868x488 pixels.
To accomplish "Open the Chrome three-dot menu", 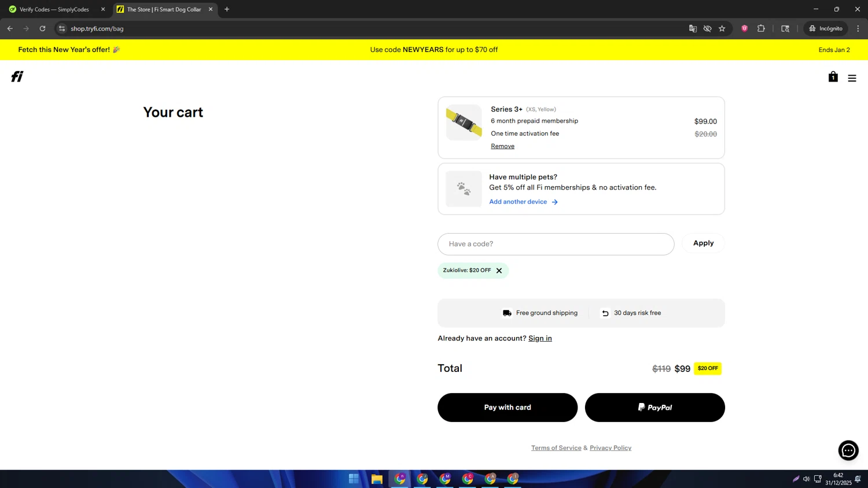I will coord(858,28).
